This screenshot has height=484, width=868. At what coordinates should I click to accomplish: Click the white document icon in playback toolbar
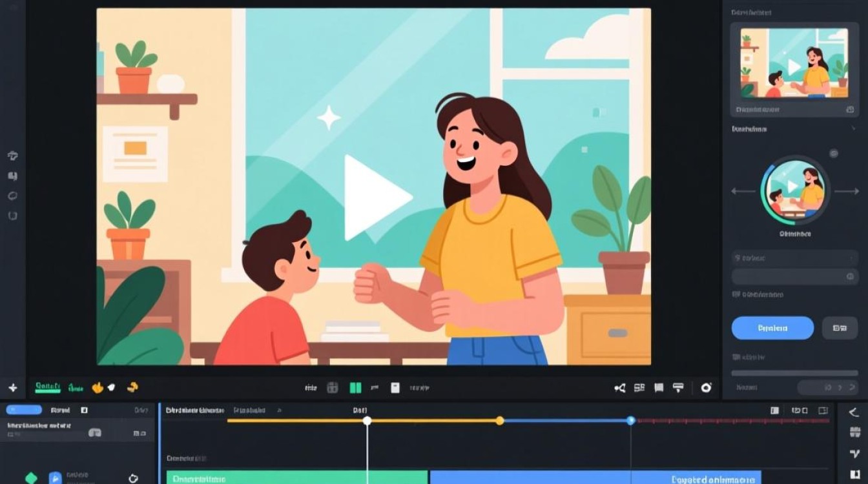[395, 388]
